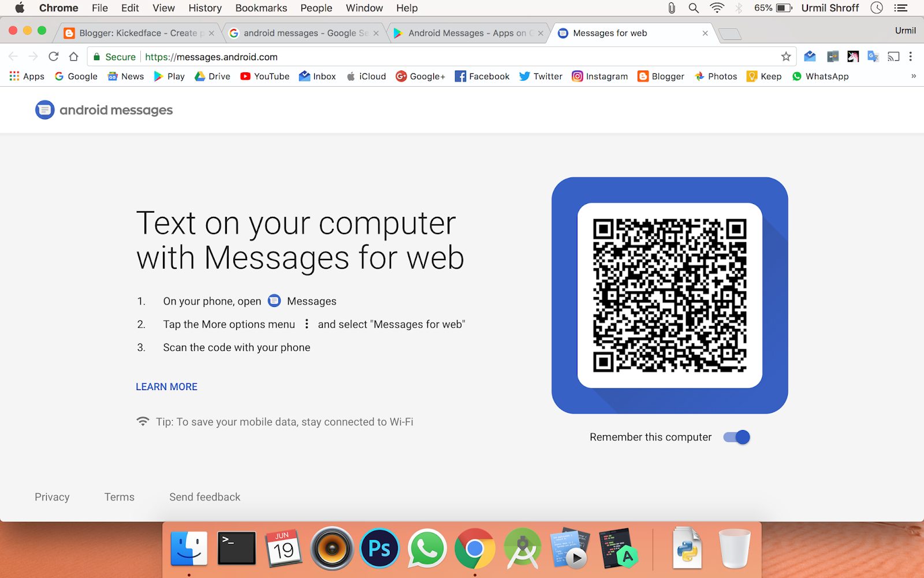Toggle the Remember this computer switch
Viewport: 924px width, 578px height.
(x=736, y=437)
